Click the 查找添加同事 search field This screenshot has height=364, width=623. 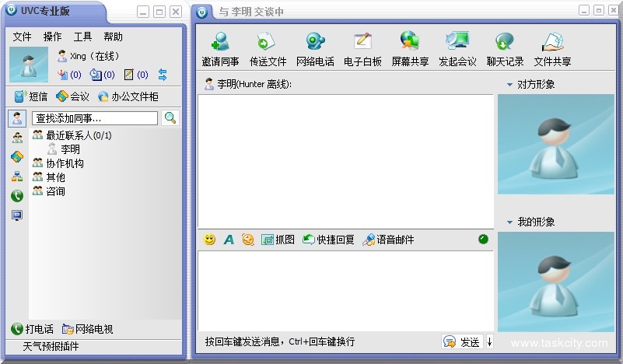95,118
